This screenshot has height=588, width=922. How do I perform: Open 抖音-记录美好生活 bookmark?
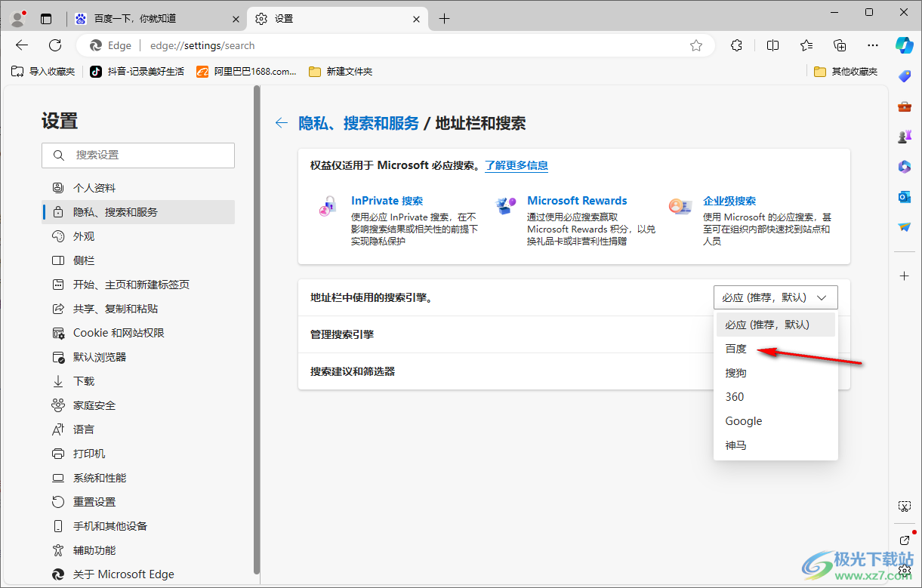coord(137,72)
